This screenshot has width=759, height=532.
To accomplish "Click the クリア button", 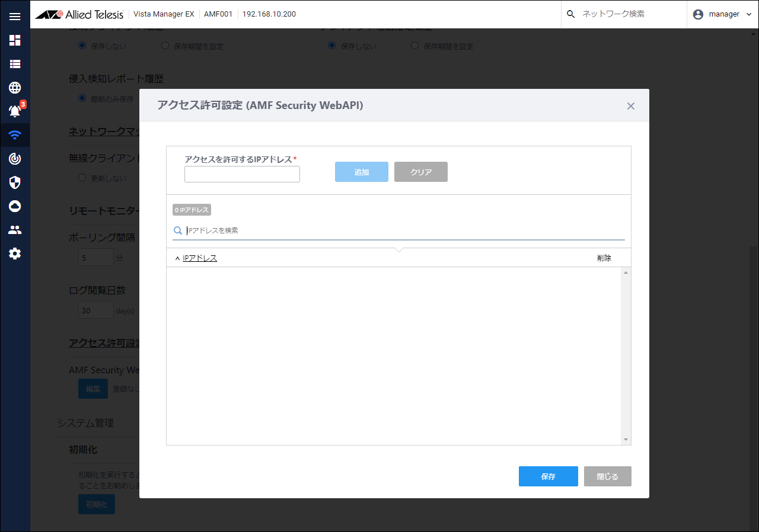I will pyautogui.click(x=420, y=172).
